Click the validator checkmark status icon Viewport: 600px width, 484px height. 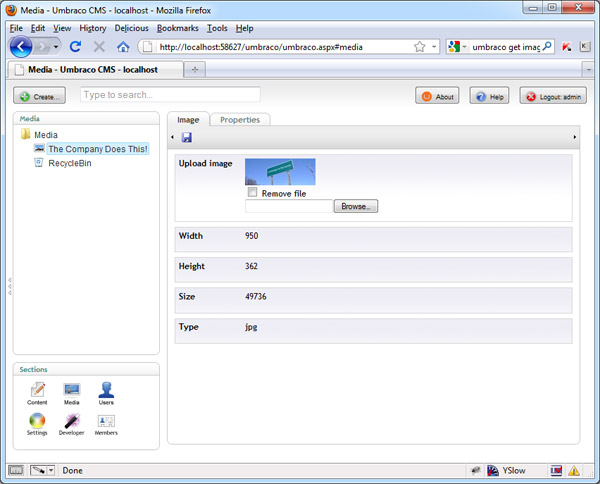coord(556,471)
